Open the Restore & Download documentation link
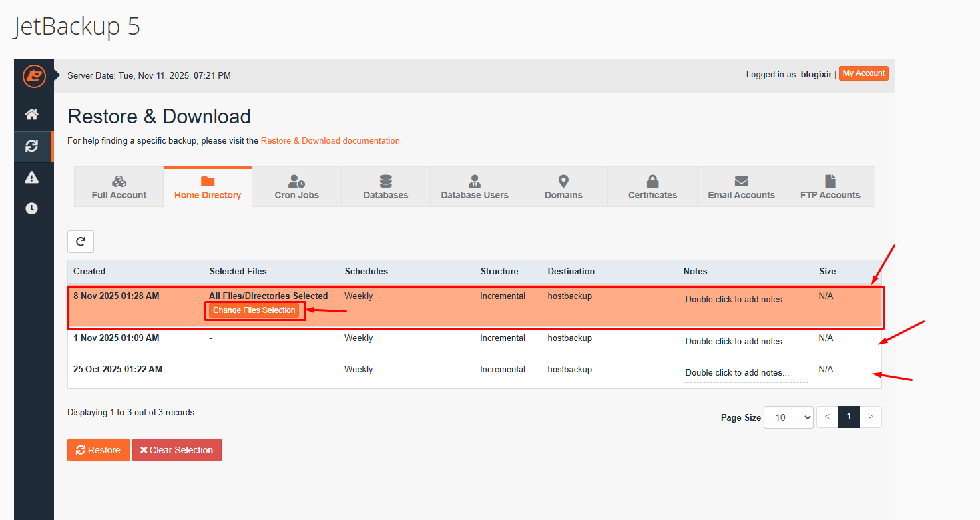Viewport: 980px width, 520px height. click(331, 141)
